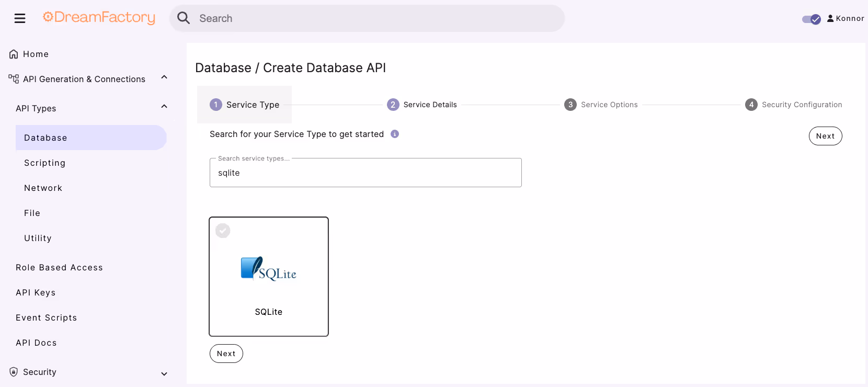
Task: Click the Next button below SQLite card
Action: point(226,354)
